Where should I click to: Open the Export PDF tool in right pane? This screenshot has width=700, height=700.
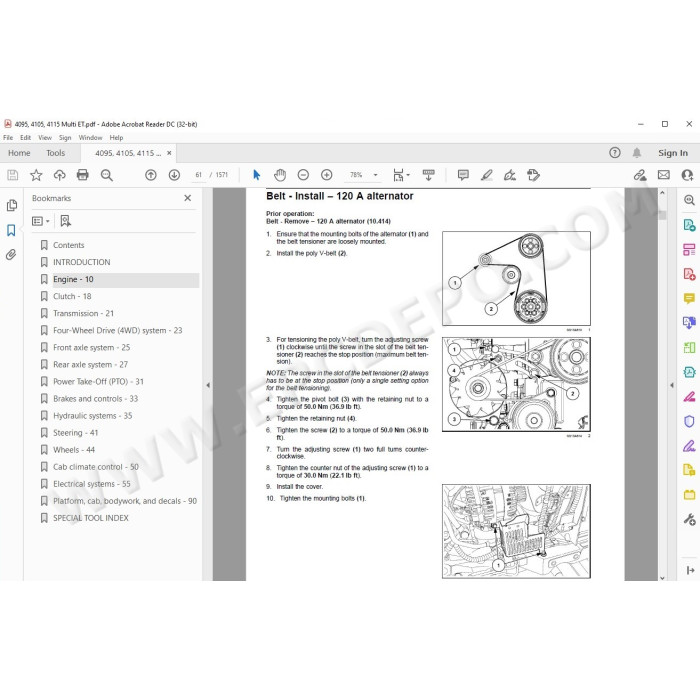coord(689,225)
